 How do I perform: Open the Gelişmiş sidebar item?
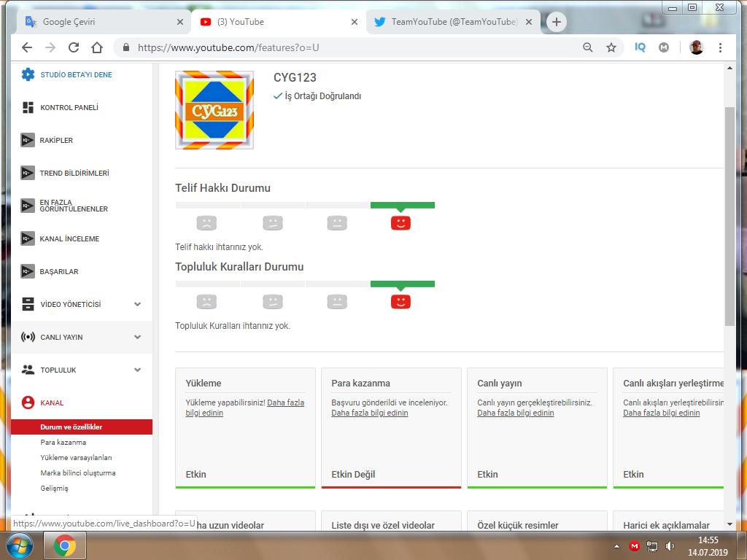tap(54, 488)
